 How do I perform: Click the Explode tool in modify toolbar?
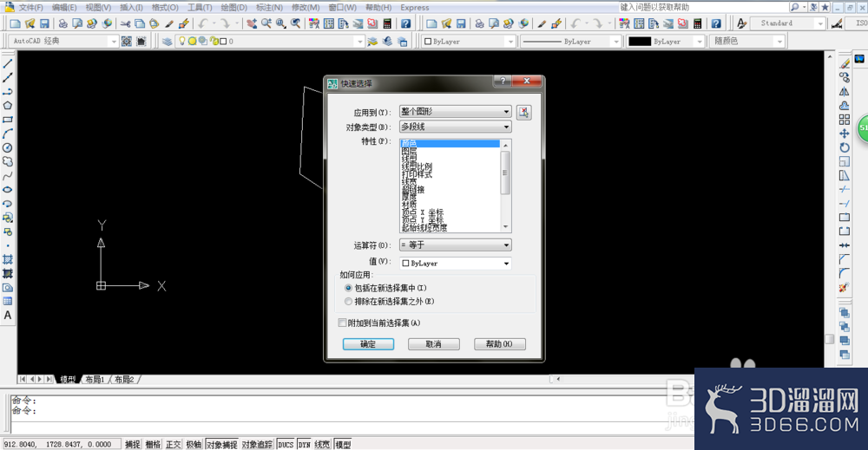click(x=845, y=288)
